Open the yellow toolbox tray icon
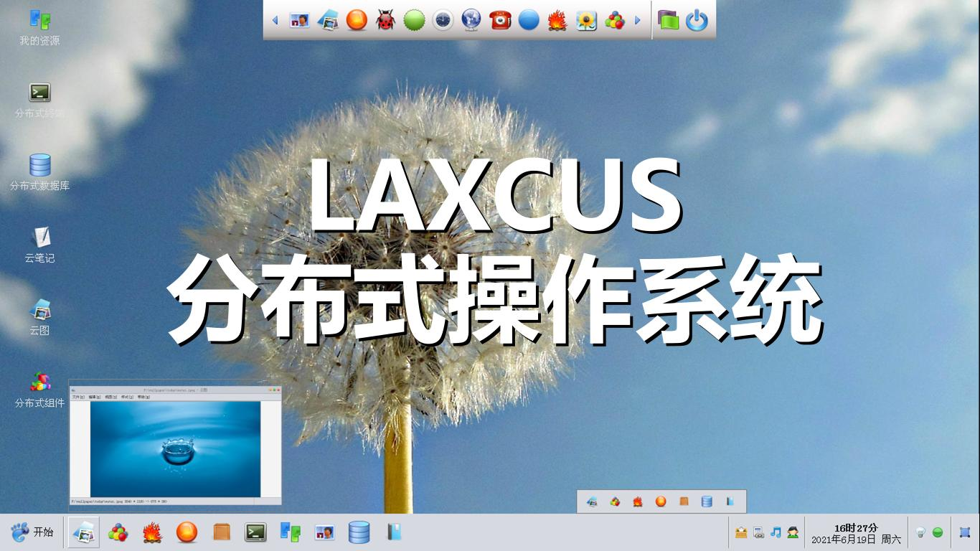Image resolution: width=980 pixels, height=551 pixels. (x=741, y=532)
